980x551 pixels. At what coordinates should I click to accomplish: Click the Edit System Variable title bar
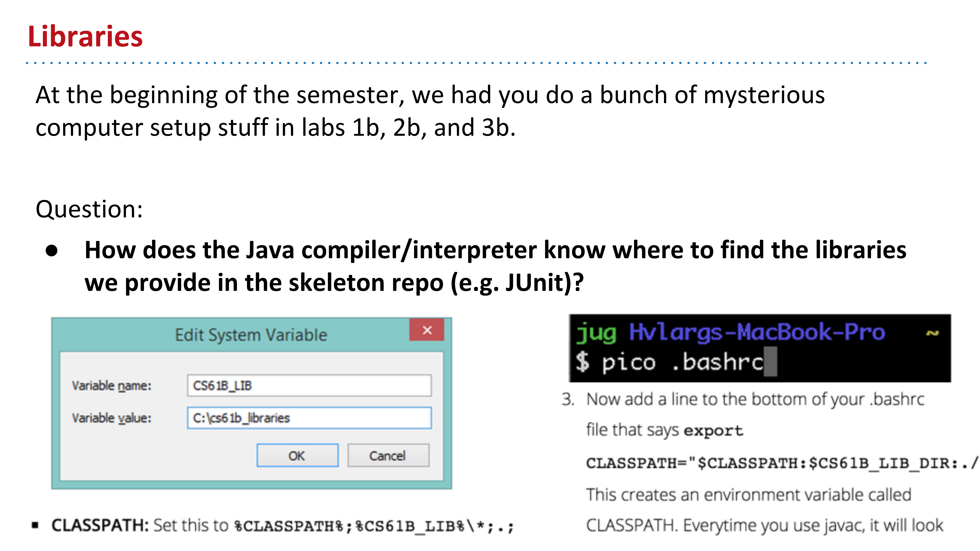(251, 334)
